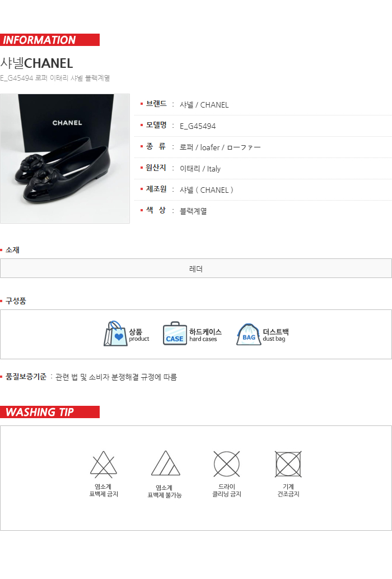Click the shopping bag product icon
Viewport: 392px width, 579px height.
click(x=115, y=333)
